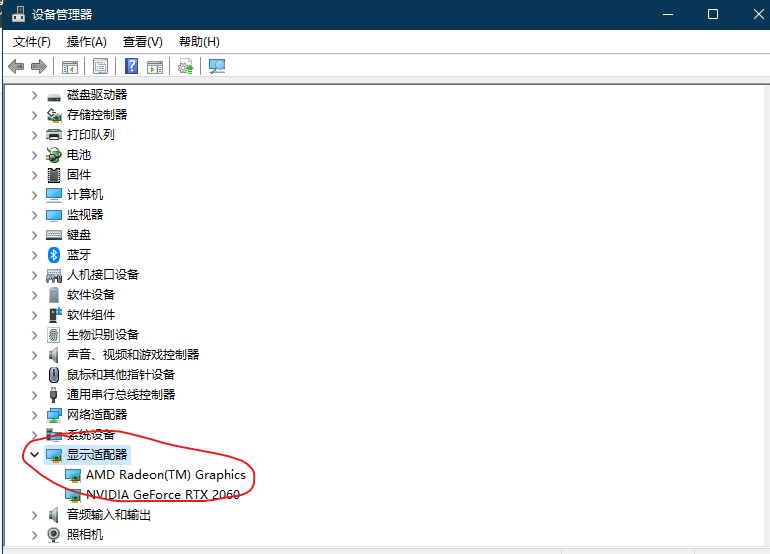Click the 磁盘驱动器 drive icon
The width and height of the screenshot is (770, 554).
coord(54,96)
